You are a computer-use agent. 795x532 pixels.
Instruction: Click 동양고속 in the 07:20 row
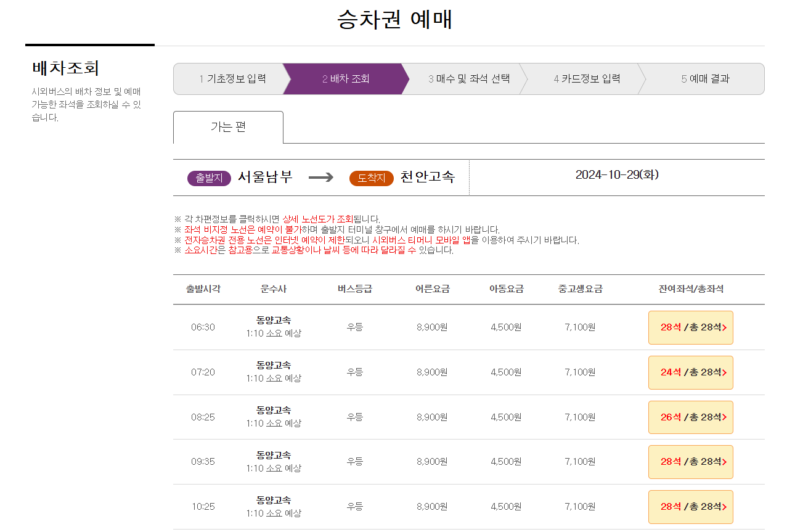click(x=274, y=365)
